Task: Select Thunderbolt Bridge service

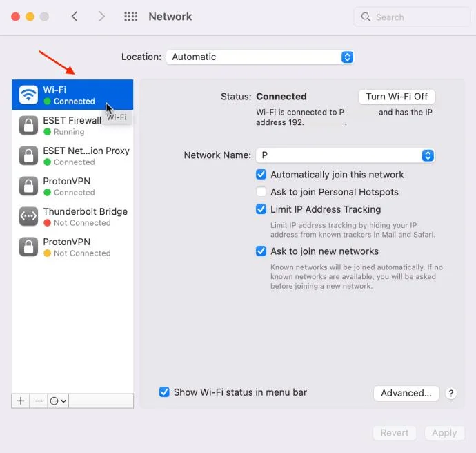Action: (x=72, y=216)
